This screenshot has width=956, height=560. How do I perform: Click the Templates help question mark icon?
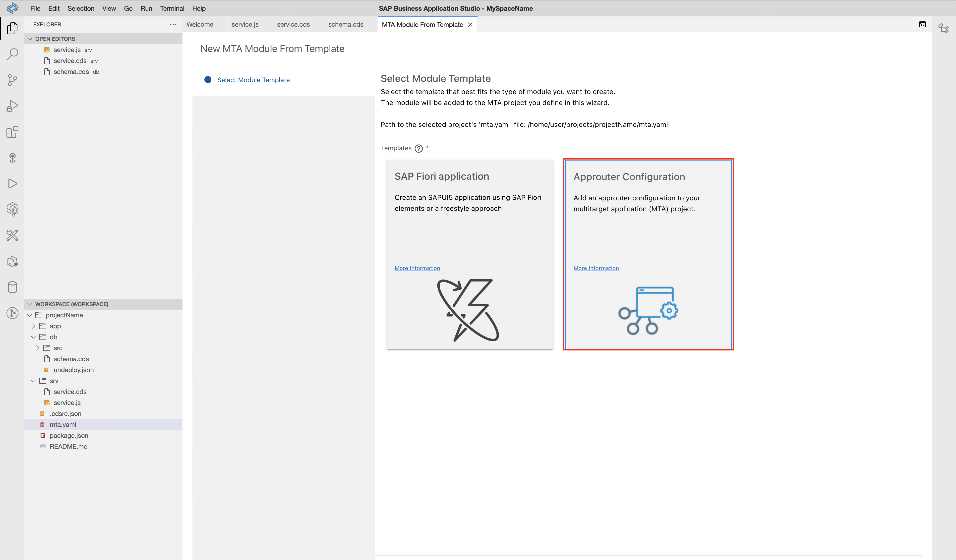418,149
